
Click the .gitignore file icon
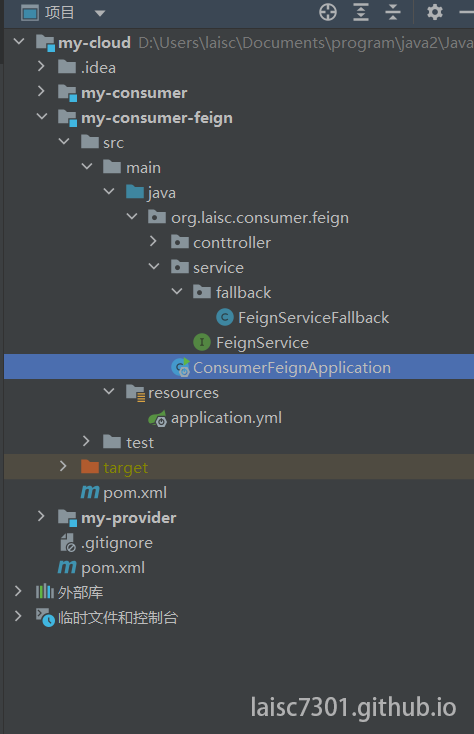pyautogui.click(x=68, y=543)
